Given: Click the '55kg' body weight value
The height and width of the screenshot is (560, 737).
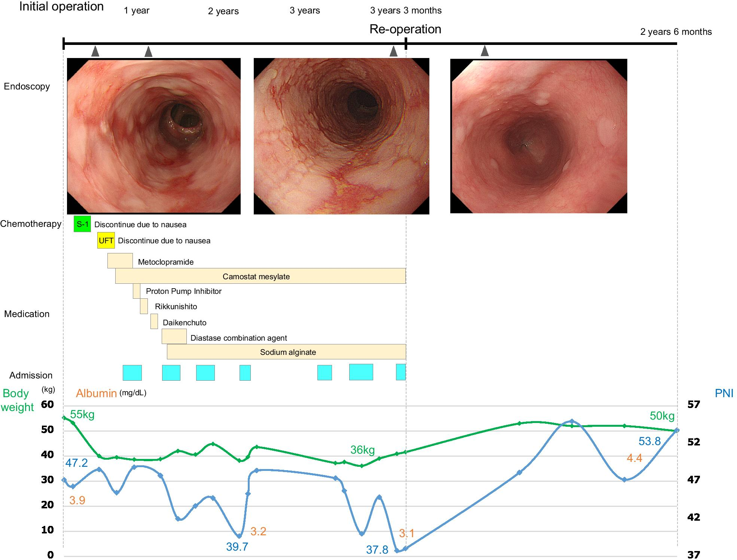Looking at the screenshot, I should pos(82,414).
